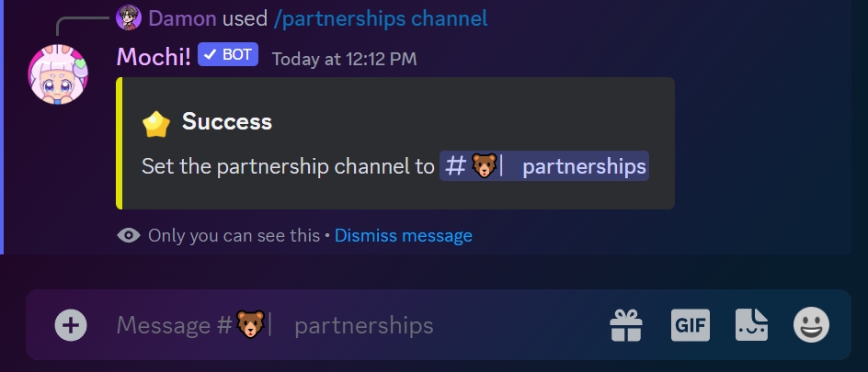Image resolution: width=868 pixels, height=372 pixels.
Task: Open the attachment plus button menu
Action: [x=71, y=325]
